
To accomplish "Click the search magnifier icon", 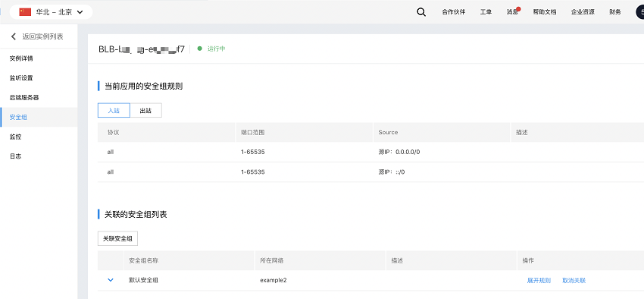I will tap(421, 12).
